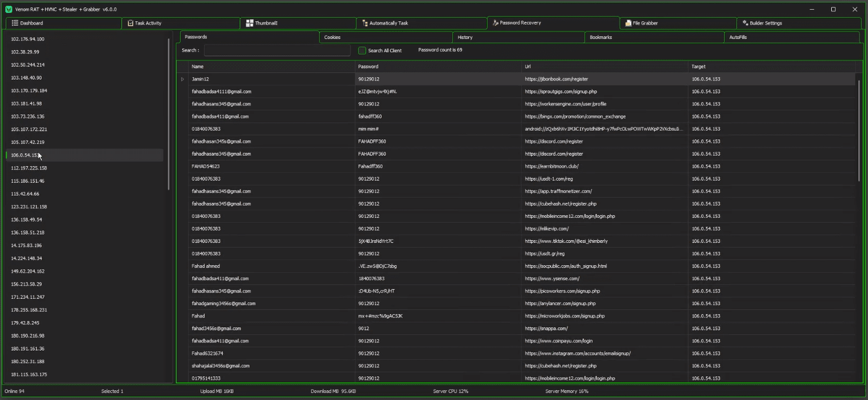Open the Dashboard tab

(63, 23)
